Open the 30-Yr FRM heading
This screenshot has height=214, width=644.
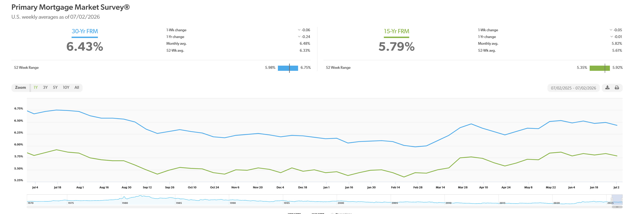point(85,31)
